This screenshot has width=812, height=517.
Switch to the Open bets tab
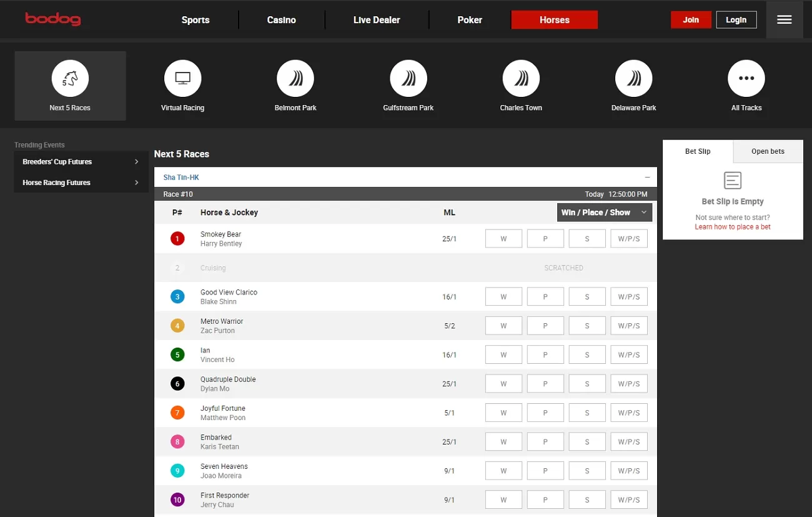768,151
